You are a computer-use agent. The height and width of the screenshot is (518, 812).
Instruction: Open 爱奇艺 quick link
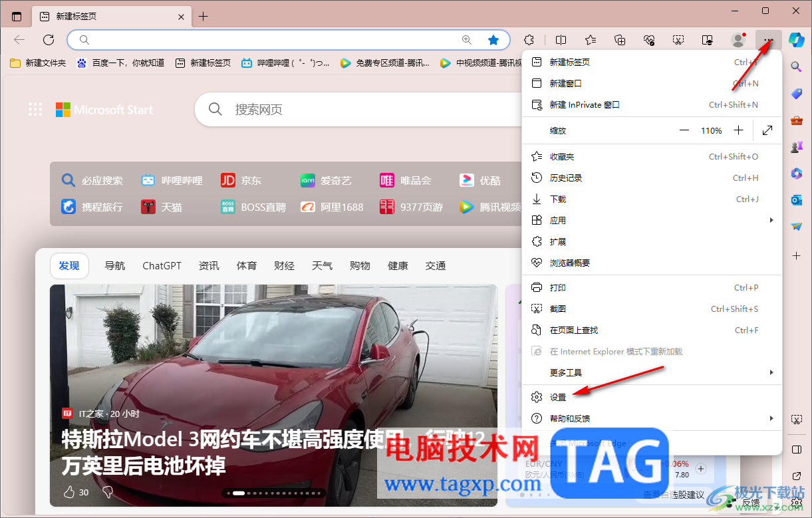point(326,180)
